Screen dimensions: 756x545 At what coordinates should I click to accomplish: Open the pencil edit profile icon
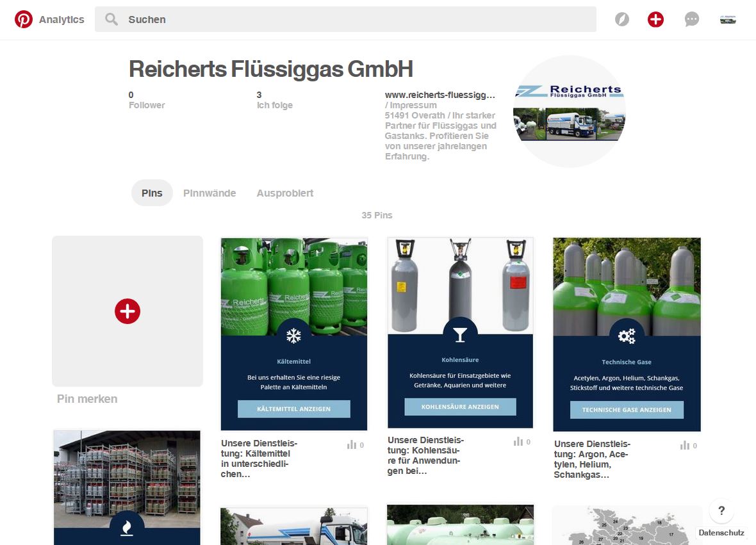[621, 19]
